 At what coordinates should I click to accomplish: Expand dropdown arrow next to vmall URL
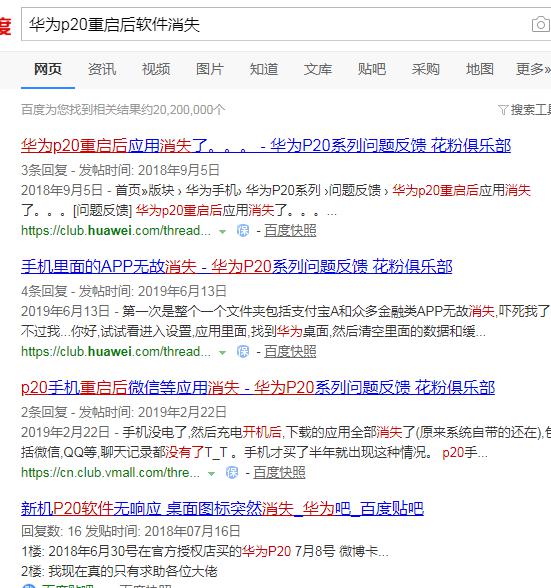(x=212, y=474)
